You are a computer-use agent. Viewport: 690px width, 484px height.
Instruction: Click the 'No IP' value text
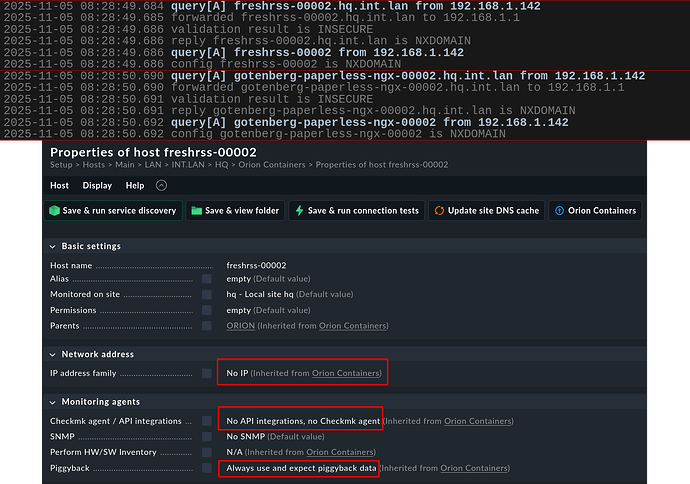(237, 374)
